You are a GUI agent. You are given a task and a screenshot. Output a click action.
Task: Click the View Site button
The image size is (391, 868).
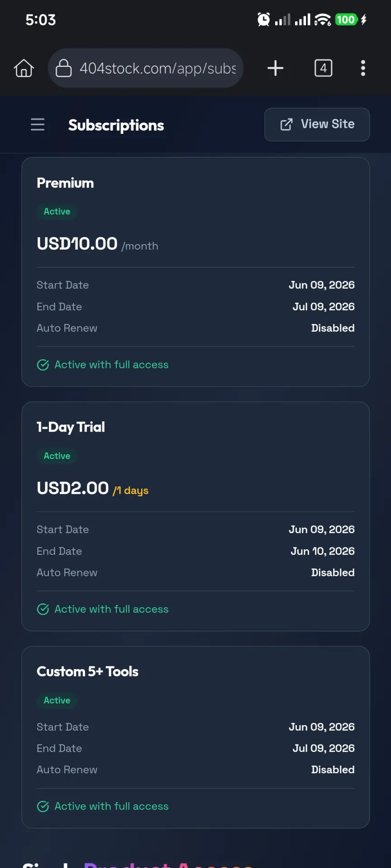[x=317, y=124]
